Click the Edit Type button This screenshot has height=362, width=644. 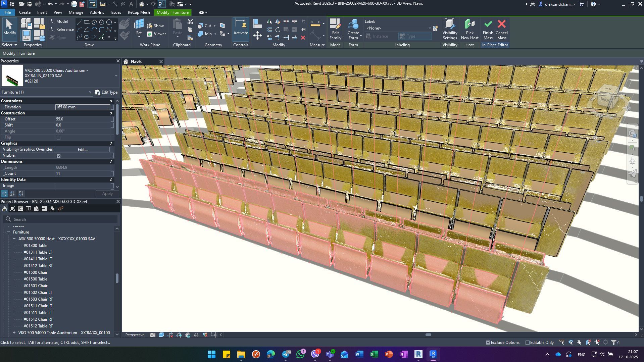tap(106, 92)
